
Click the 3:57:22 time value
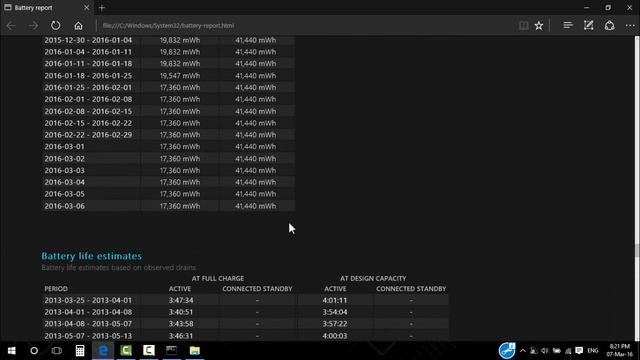coord(335,324)
